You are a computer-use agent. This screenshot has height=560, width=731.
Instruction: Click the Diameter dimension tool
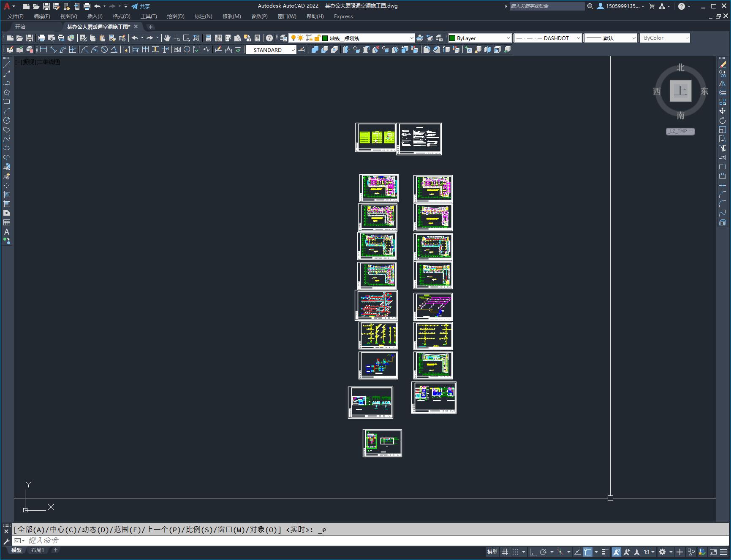pyautogui.click(x=104, y=49)
